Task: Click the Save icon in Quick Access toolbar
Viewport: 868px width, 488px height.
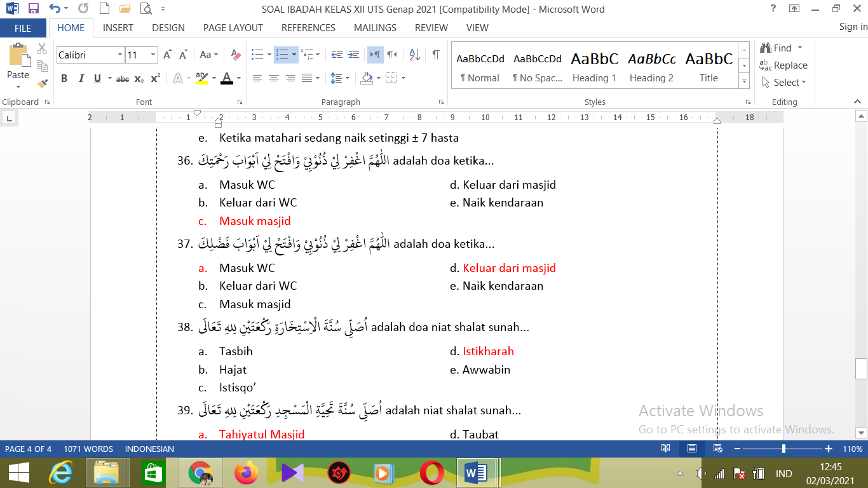Action: (x=34, y=9)
